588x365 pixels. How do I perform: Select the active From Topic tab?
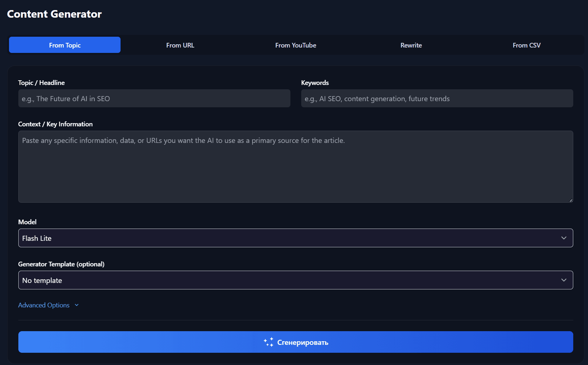pyautogui.click(x=64, y=45)
